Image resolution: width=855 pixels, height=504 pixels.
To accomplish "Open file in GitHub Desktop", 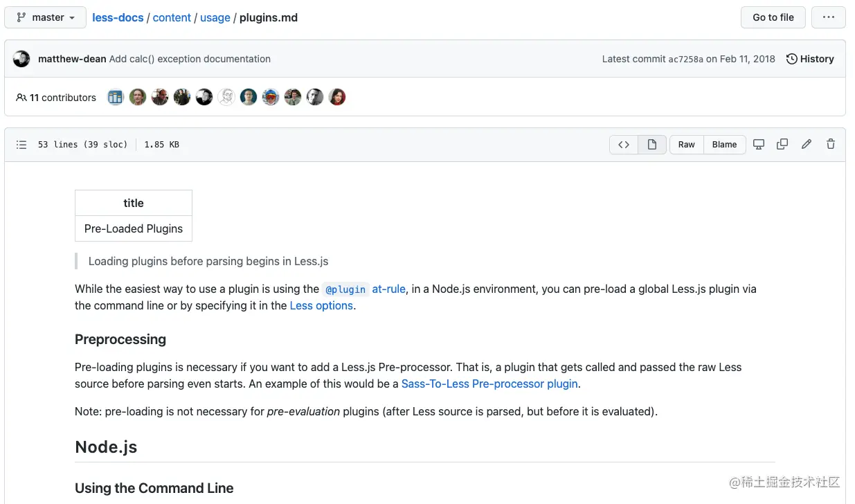I will point(759,145).
